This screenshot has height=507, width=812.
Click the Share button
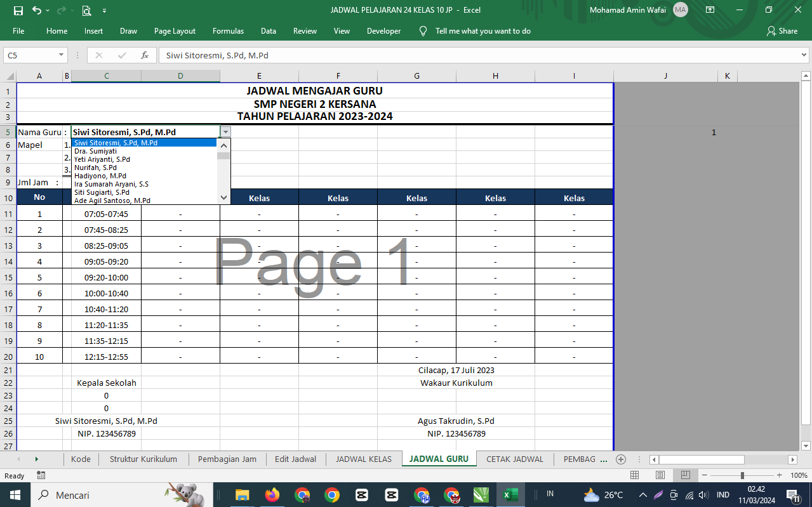[x=782, y=31]
